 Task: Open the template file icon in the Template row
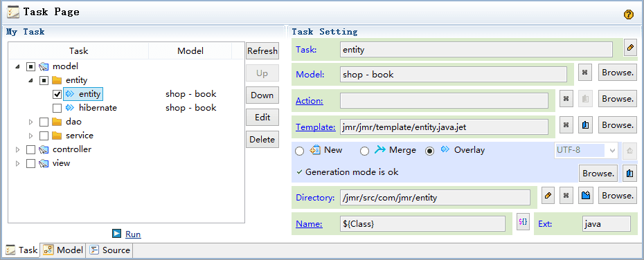point(586,125)
